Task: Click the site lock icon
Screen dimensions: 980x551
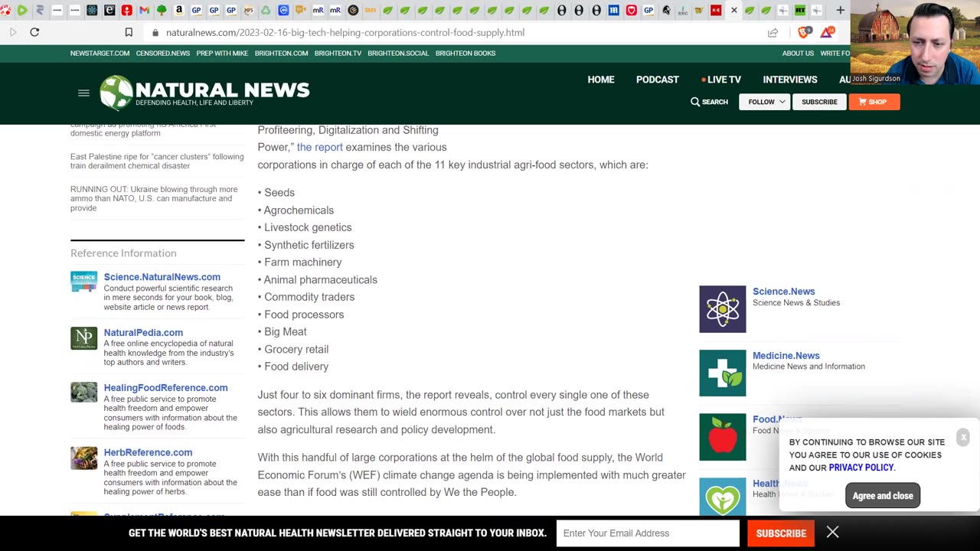Action: point(155,33)
